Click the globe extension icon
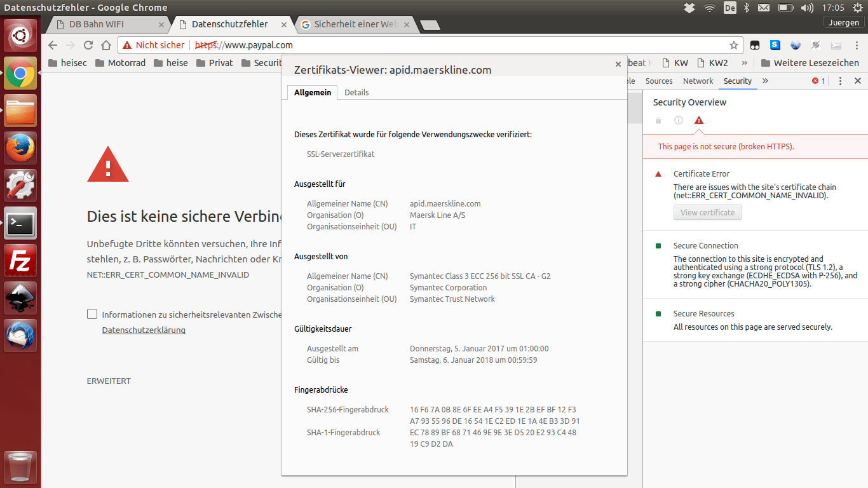 796,45
